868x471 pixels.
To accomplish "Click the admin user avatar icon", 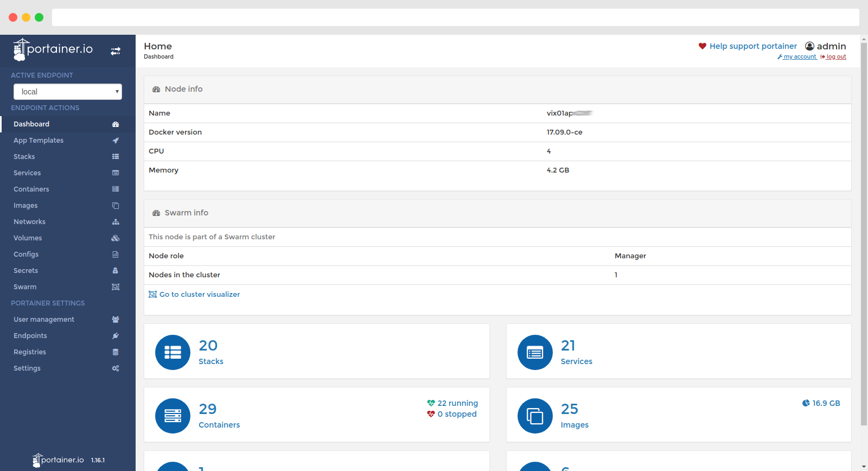I will pyautogui.click(x=810, y=46).
